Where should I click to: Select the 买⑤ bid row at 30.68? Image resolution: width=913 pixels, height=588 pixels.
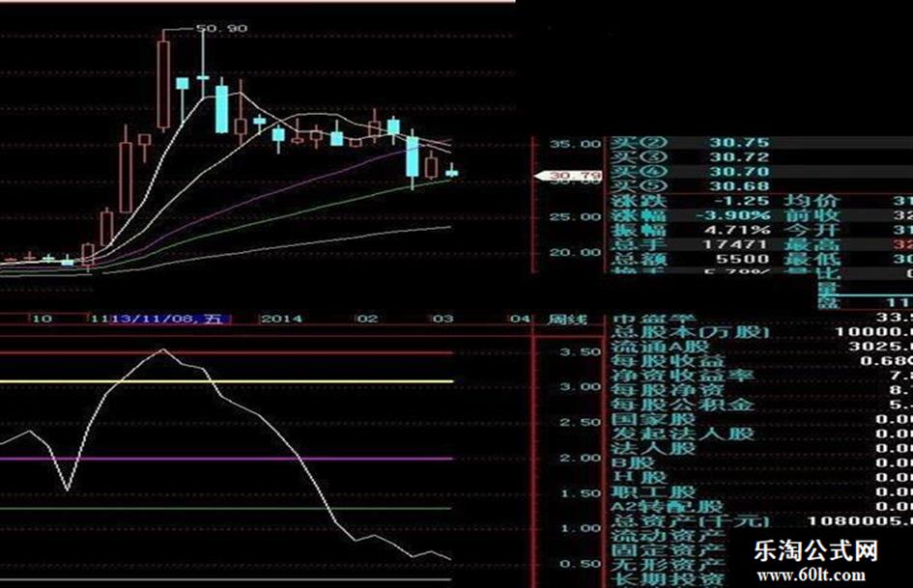click(761, 186)
